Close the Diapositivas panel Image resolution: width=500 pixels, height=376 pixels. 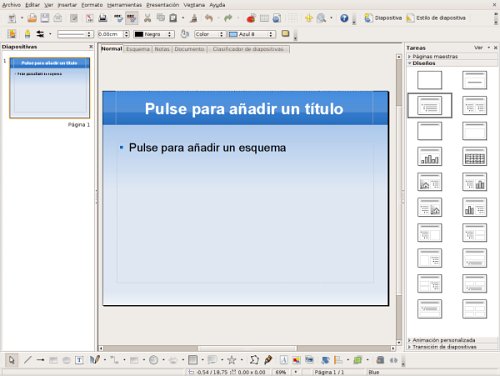91,47
